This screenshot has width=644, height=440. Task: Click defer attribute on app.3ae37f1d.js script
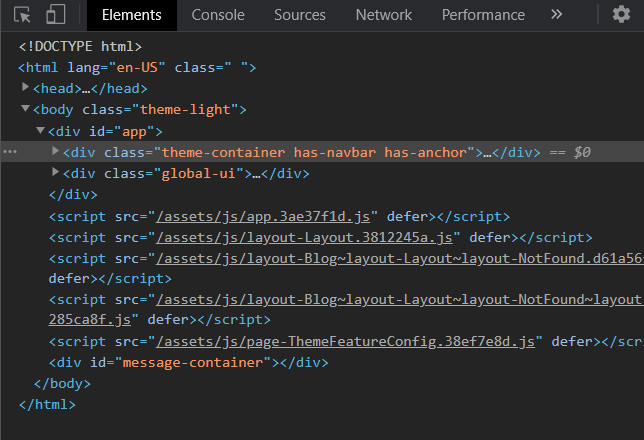pos(407,217)
